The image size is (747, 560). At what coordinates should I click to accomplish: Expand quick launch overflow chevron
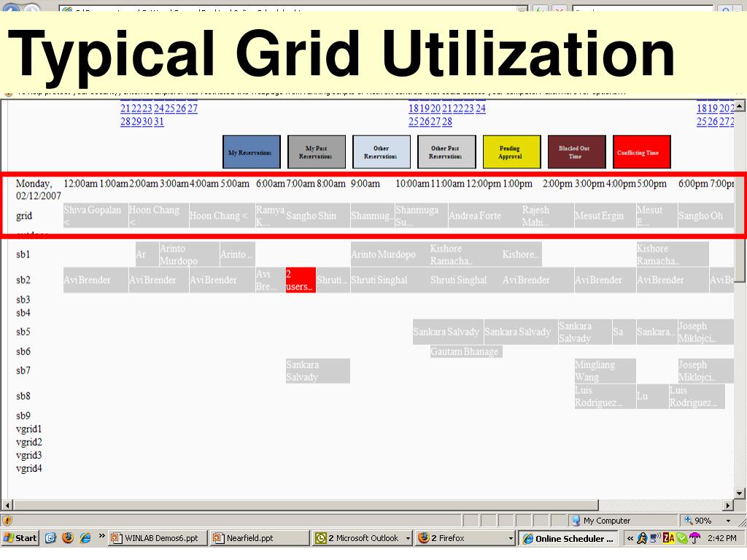[x=101, y=537]
